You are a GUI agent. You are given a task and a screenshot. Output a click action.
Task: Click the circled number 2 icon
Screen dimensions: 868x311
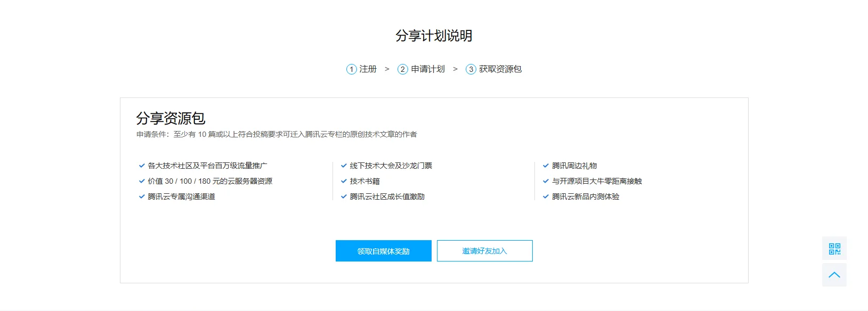pyautogui.click(x=403, y=69)
